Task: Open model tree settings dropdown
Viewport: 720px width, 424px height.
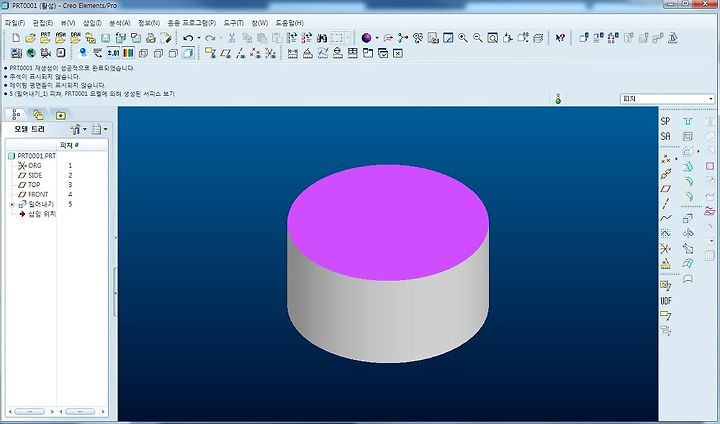Action: click(79, 130)
